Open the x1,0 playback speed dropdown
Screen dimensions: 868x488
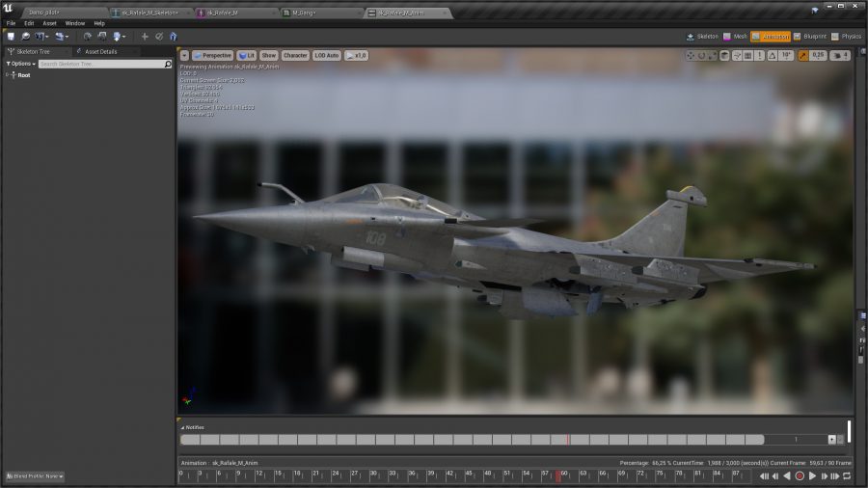pos(356,55)
